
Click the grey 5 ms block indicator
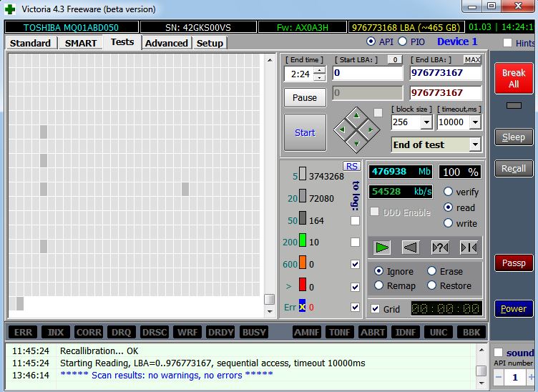(x=303, y=174)
